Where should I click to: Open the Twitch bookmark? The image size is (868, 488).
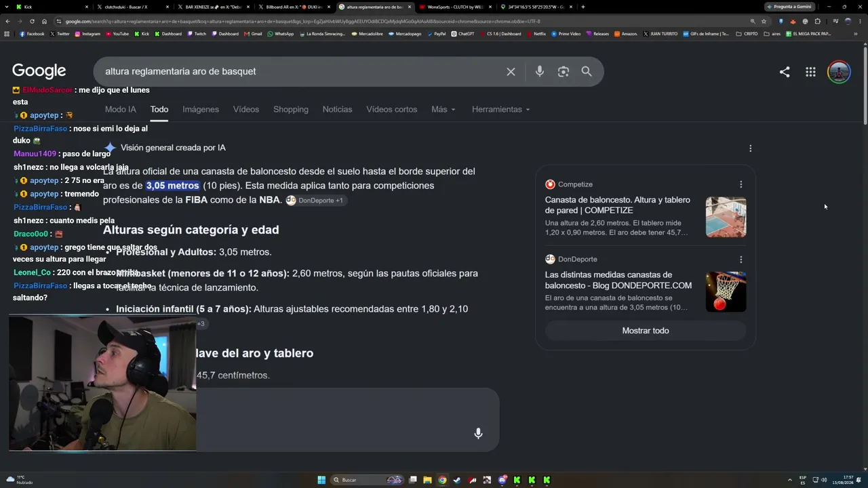click(197, 34)
